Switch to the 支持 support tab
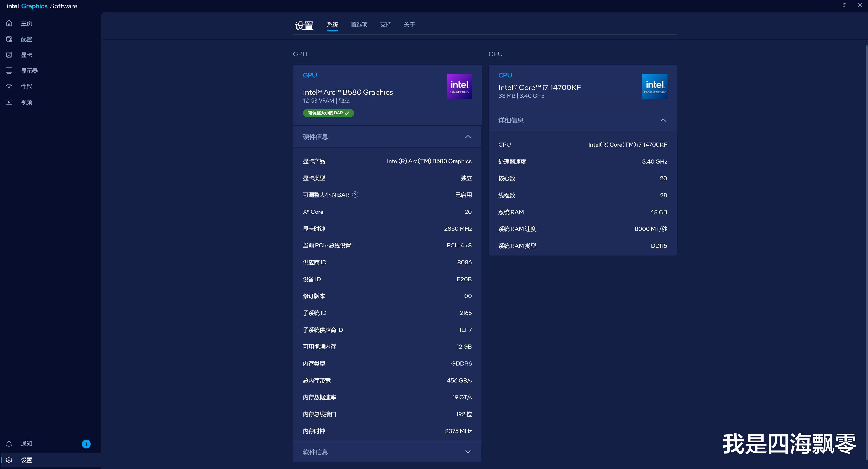 385,25
